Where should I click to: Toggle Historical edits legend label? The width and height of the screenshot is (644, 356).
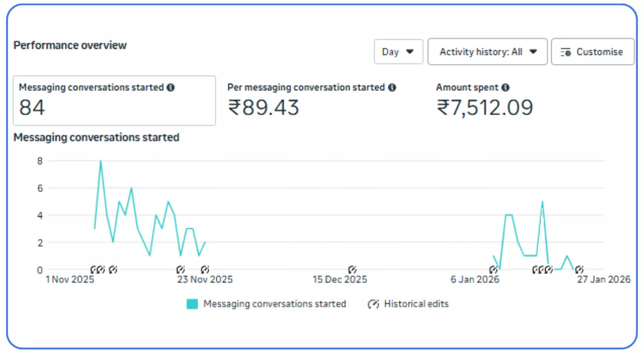pos(416,304)
